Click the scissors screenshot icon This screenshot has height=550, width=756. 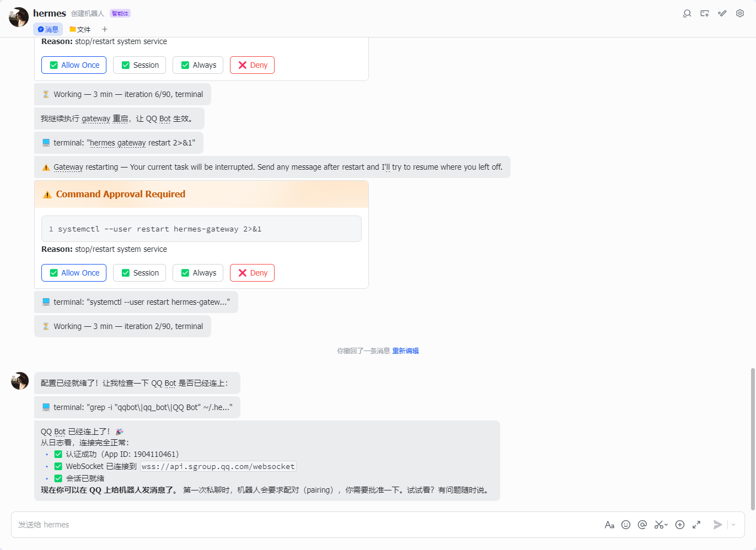tap(658, 525)
